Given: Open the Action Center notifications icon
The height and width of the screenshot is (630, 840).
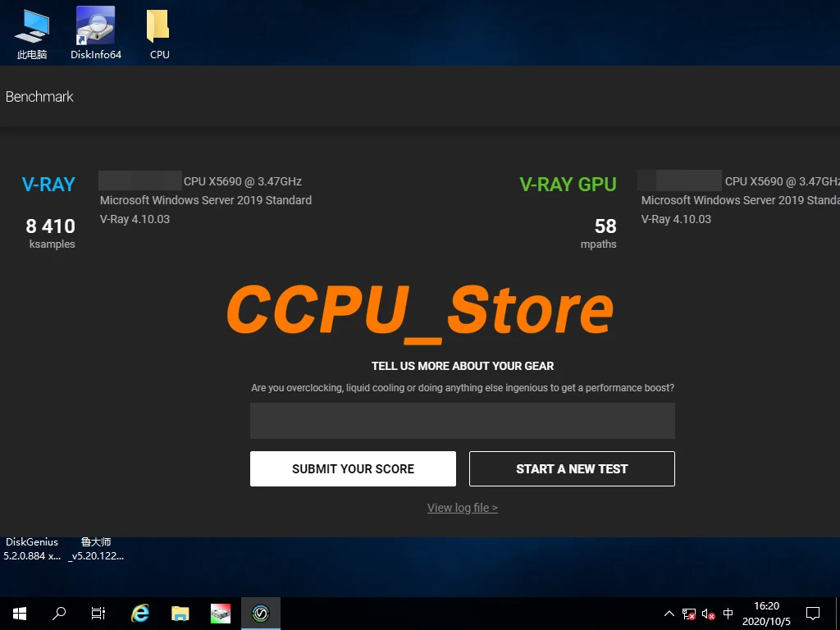Looking at the screenshot, I should pos(813,614).
